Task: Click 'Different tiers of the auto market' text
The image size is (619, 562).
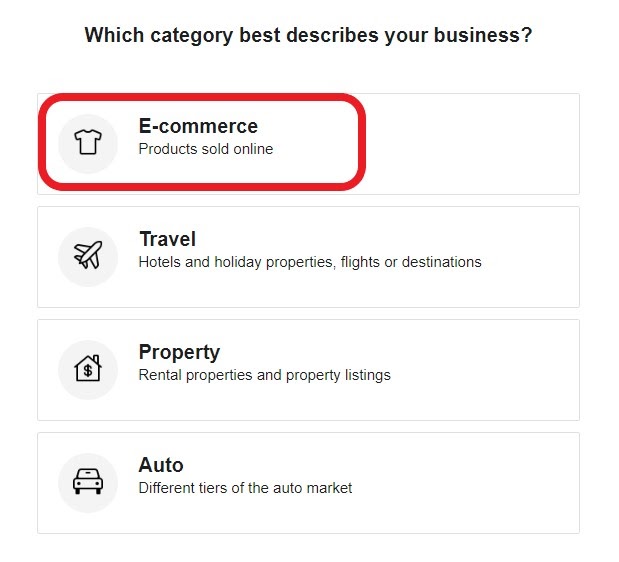Action: [x=245, y=488]
